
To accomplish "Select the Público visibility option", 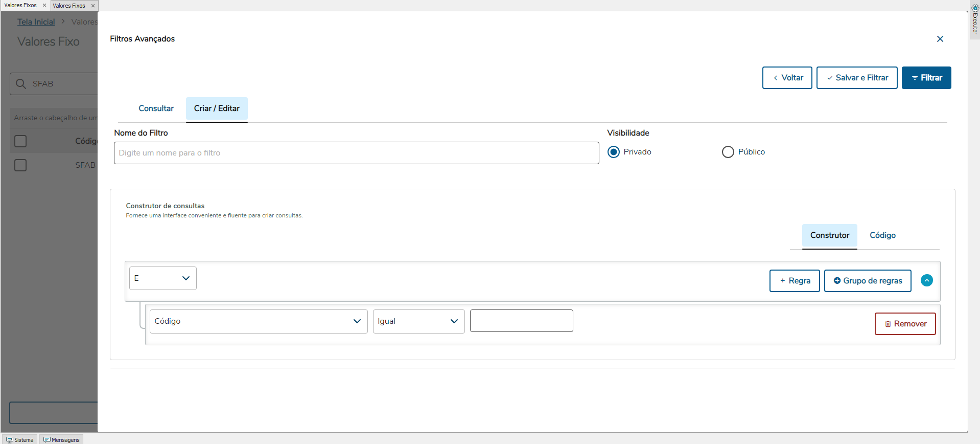I will [728, 152].
